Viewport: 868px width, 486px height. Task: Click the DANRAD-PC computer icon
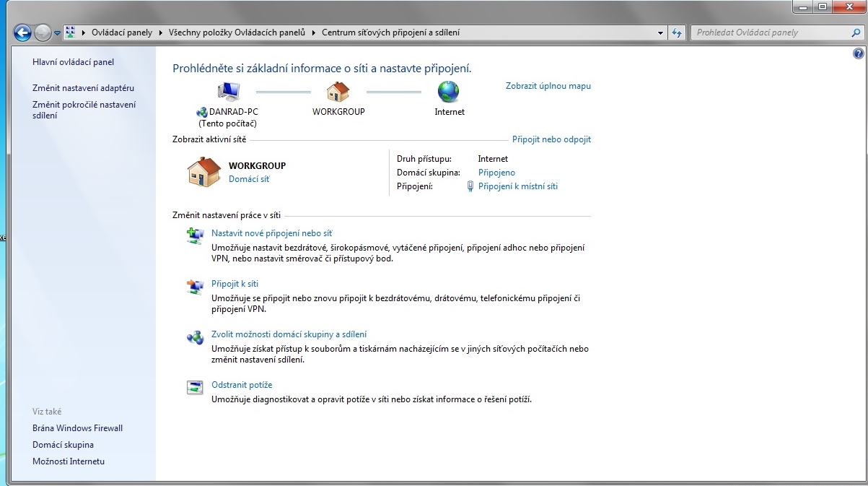coord(228,92)
